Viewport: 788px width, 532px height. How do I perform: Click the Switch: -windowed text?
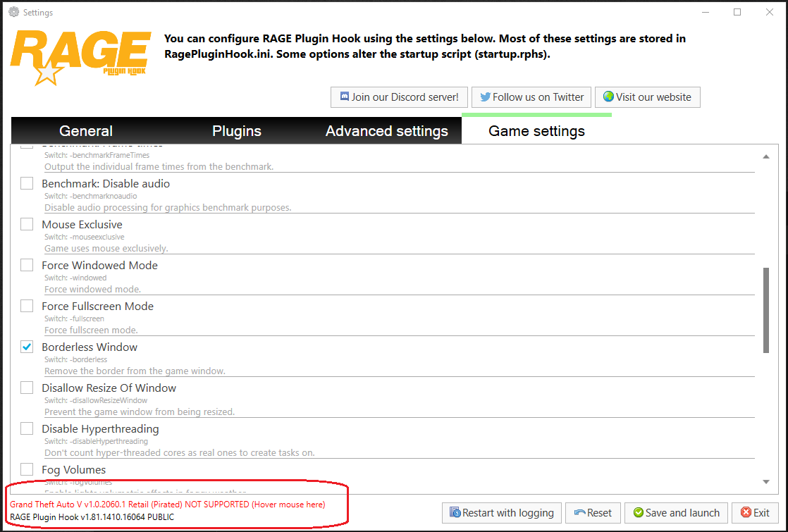click(75, 278)
